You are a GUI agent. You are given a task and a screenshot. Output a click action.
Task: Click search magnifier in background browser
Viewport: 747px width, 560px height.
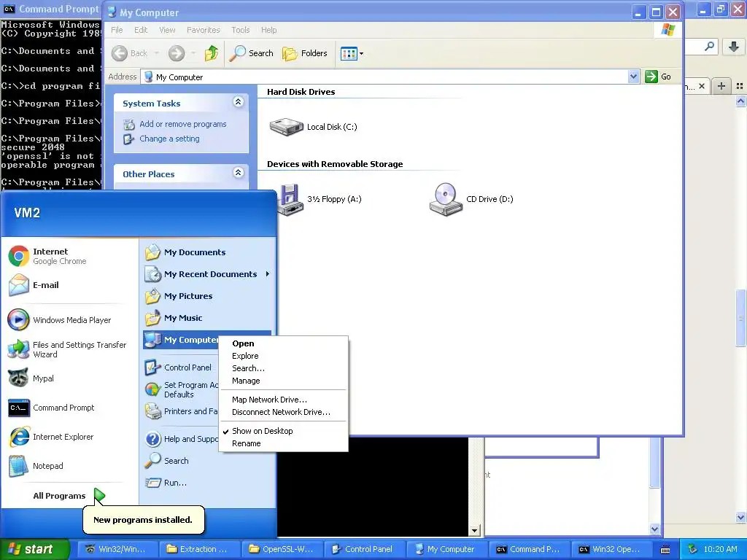pos(709,47)
